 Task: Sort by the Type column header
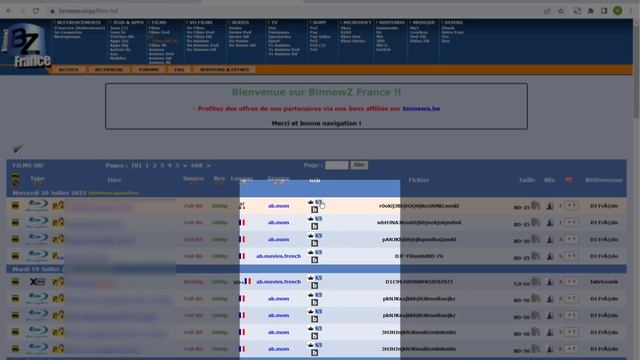click(x=37, y=178)
